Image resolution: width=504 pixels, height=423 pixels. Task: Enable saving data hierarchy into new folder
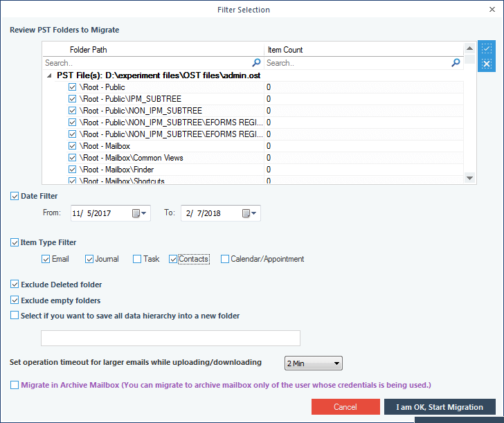pos(15,315)
